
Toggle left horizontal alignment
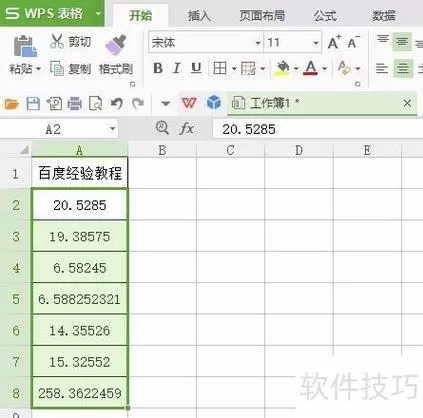click(382, 68)
